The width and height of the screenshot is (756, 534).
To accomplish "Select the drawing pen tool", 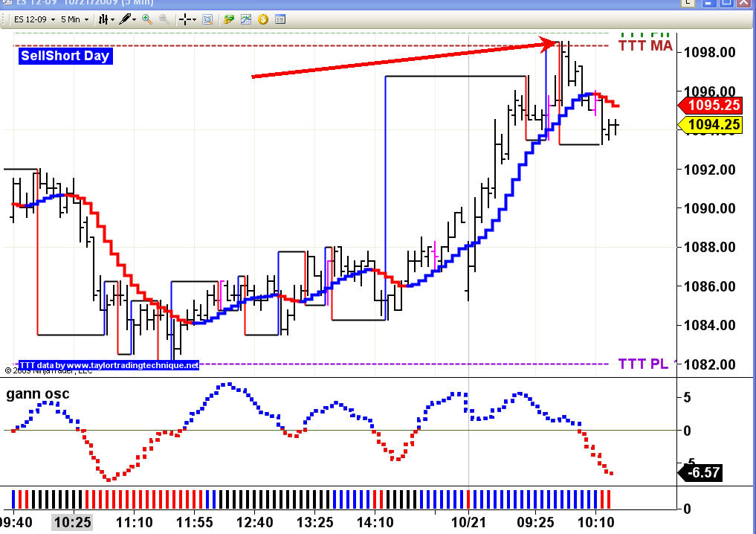I will point(125,20).
